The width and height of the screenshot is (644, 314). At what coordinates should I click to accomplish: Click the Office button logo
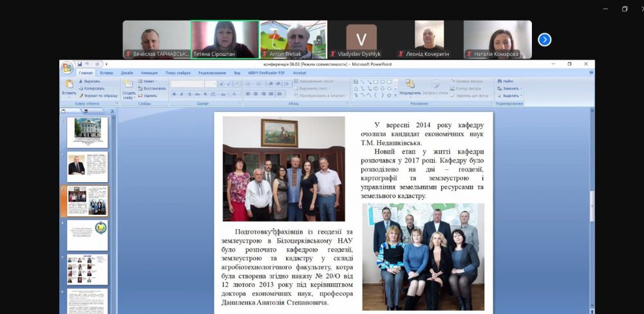pos(66,68)
